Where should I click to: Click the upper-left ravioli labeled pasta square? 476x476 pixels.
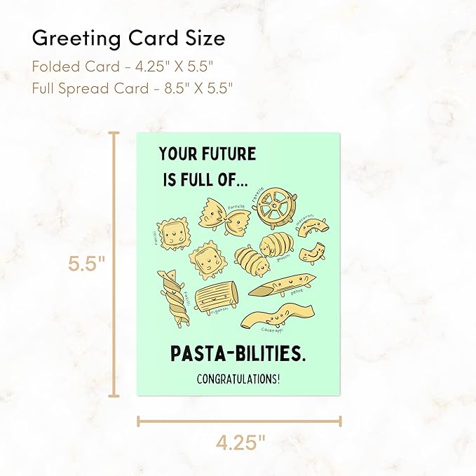pyautogui.click(x=171, y=233)
